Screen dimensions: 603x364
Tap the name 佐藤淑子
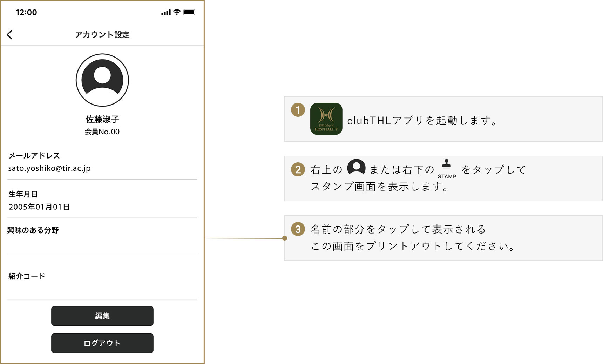pos(102,119)
